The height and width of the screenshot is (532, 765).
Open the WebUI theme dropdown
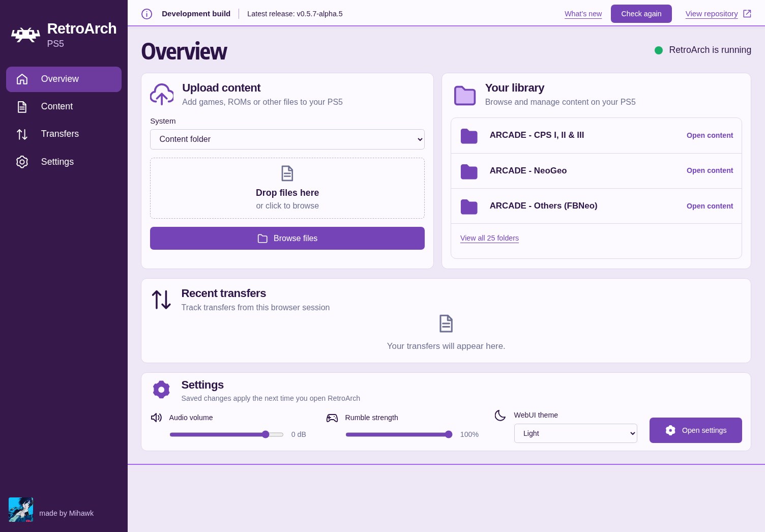[x=576, y=433]
